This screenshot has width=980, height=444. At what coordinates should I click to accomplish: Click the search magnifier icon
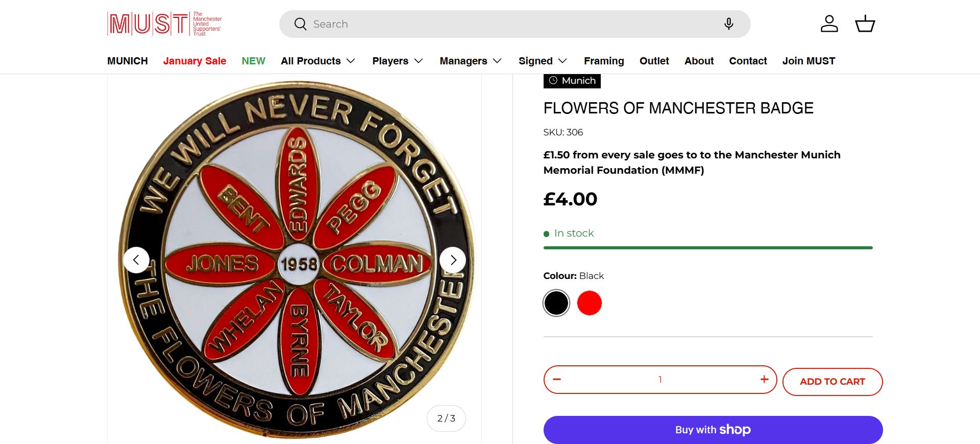[x=300, y=24]
